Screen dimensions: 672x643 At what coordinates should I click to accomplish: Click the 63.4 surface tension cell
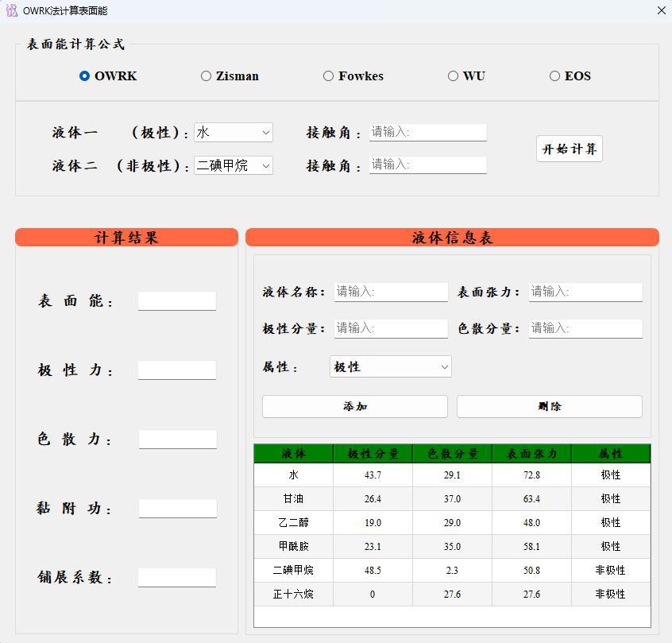click(531, 499)
